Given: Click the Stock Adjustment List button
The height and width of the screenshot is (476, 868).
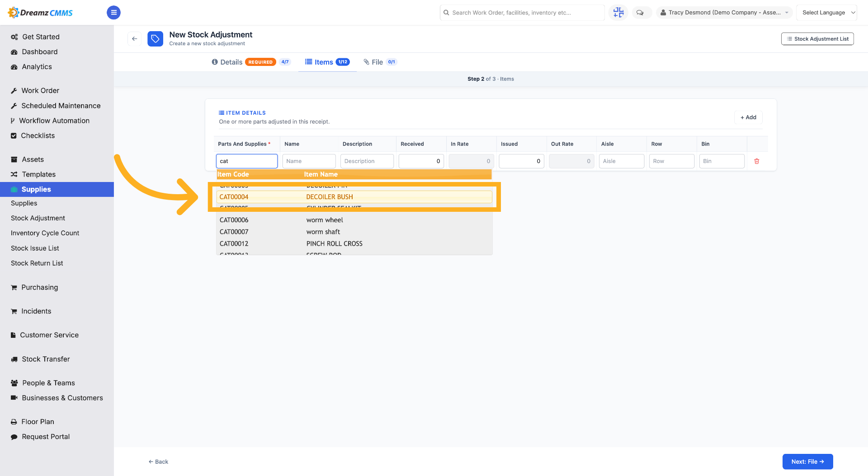Looking at the screenshot, I should coord(817,39).
